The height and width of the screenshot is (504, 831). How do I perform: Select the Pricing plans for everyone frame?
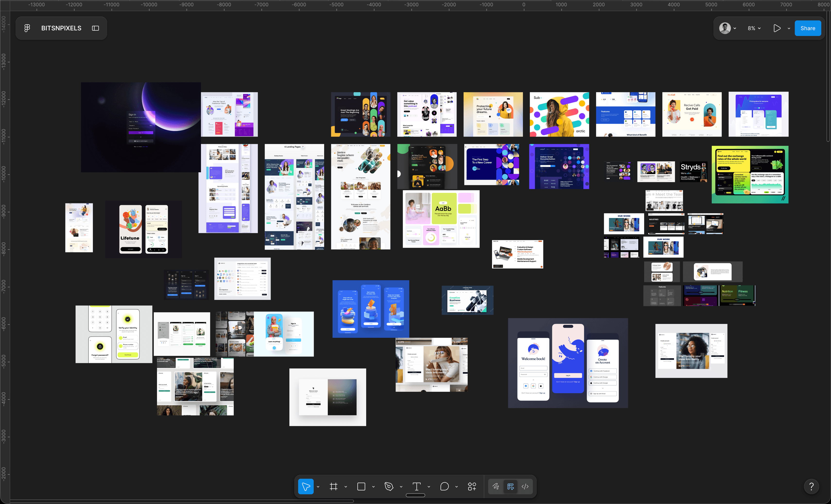(x=759, y=114)
